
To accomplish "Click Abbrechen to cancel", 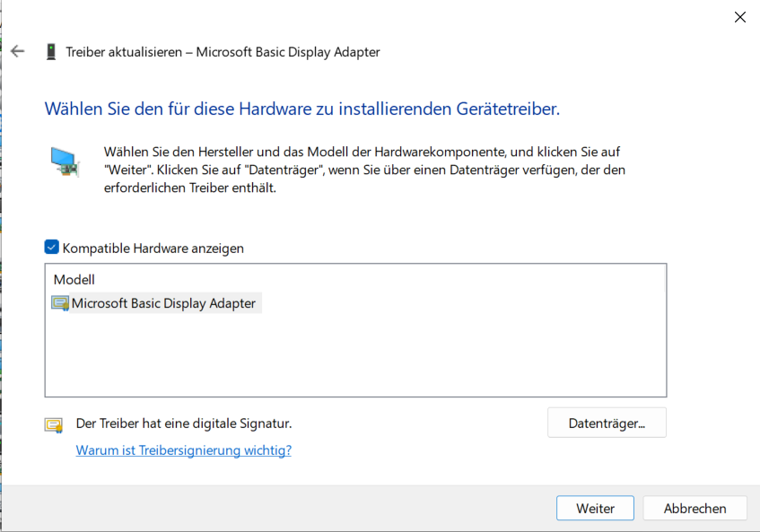I will (x=694, y=508).
